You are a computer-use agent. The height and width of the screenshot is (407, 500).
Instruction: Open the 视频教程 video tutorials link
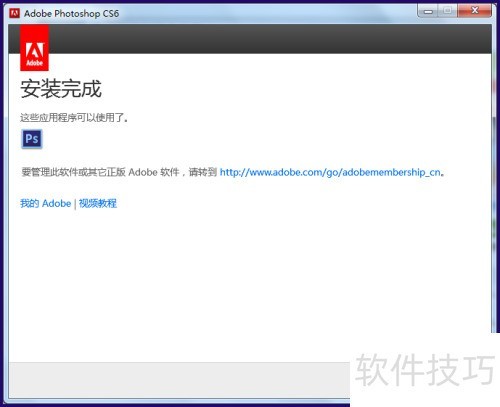(x=98, y=203)
